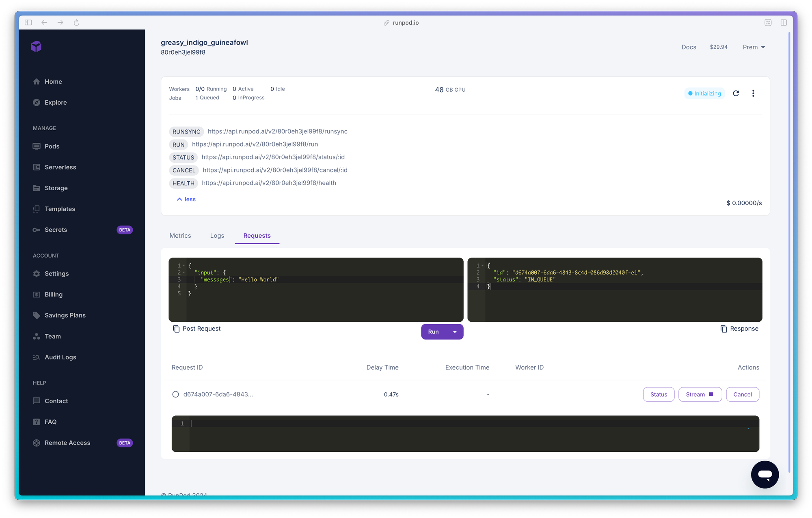This screenshot has height=518, width=812.
Task: Open the Docs link
Action: coord(689,47)
